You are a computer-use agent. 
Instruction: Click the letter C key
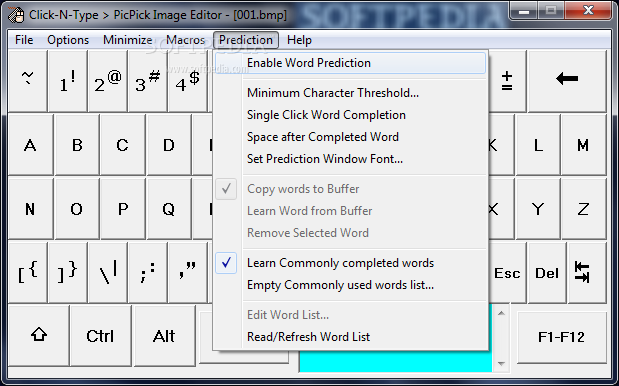122,145
